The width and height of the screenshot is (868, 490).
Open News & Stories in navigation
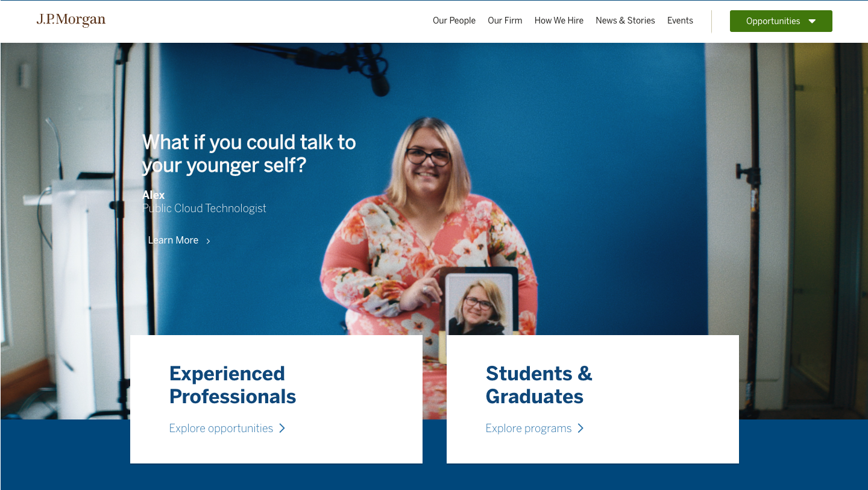625,20
